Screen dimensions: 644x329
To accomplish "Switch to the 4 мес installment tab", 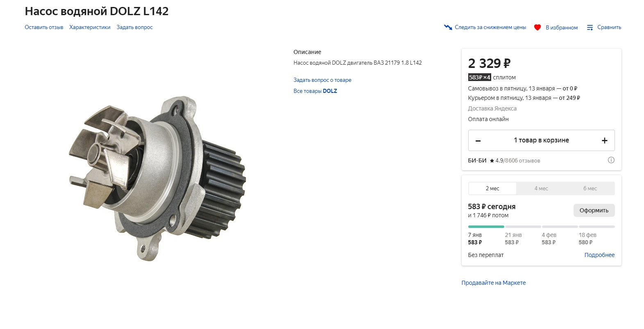I will pyautogui.click(x=541, y=189).
